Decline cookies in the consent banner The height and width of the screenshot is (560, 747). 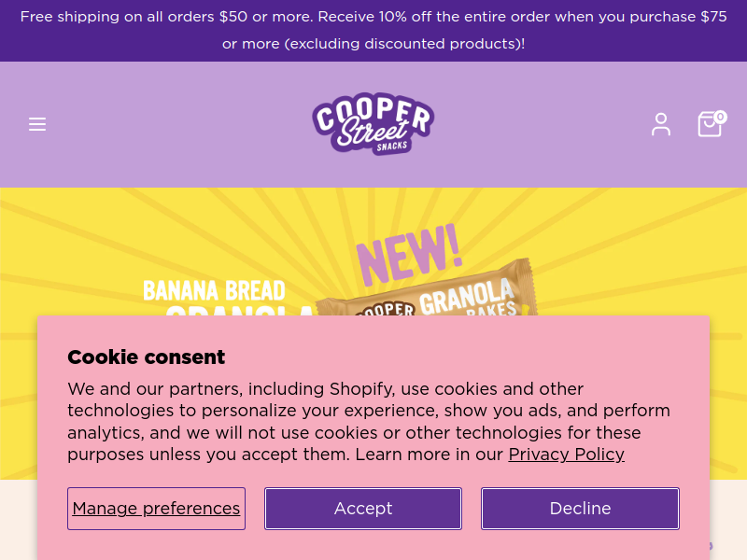pyautogui.click(x=580, y=509)
